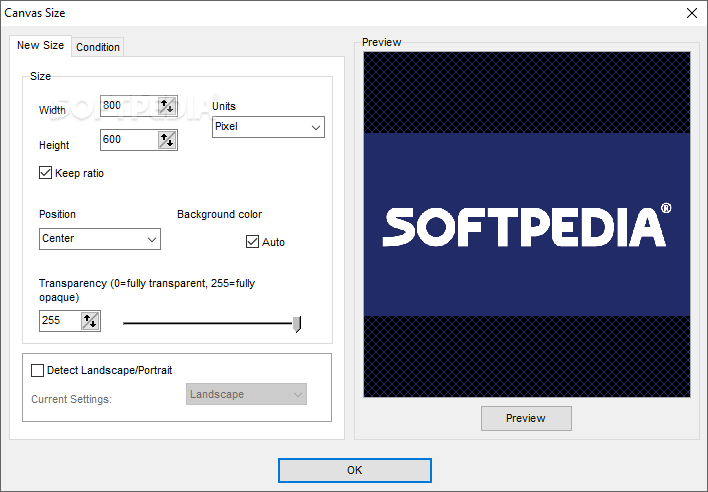Uncheck the Auto background color checkbox
Viewport: 708px width, 492px height.
pos(252,242)
